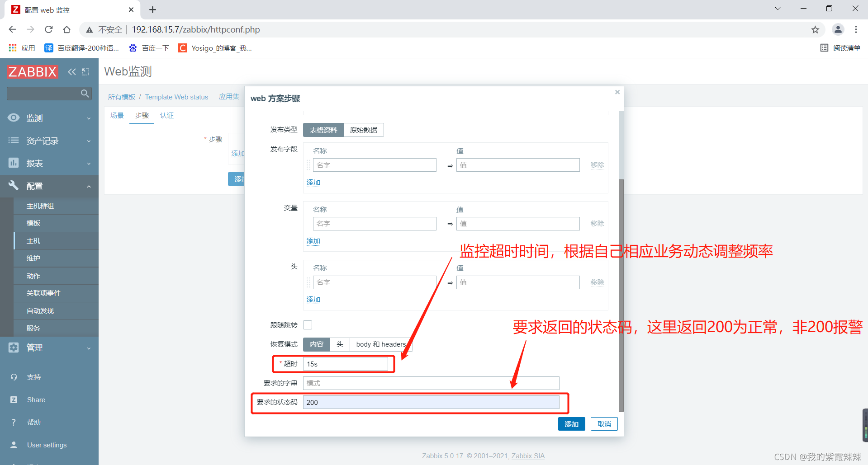Click the Z icon for Share

click(14, 399)
